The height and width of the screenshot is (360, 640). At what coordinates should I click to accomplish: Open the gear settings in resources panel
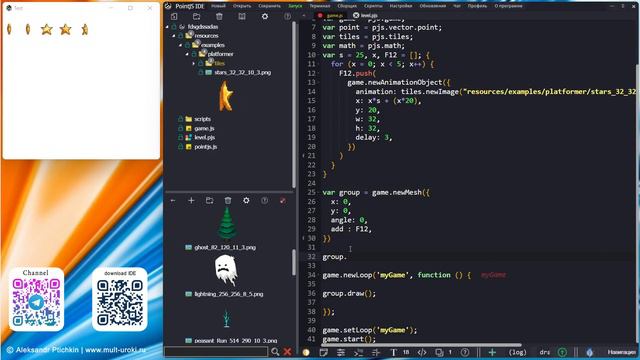[246, 200]
